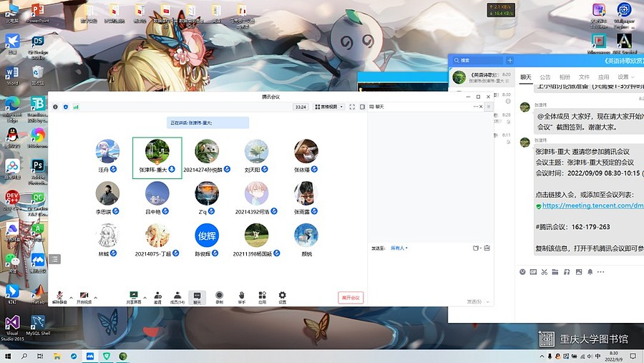This screenshot has height=363, width=644.
Task: Click the meeting timer 33:24
Action: coord(301,107)
